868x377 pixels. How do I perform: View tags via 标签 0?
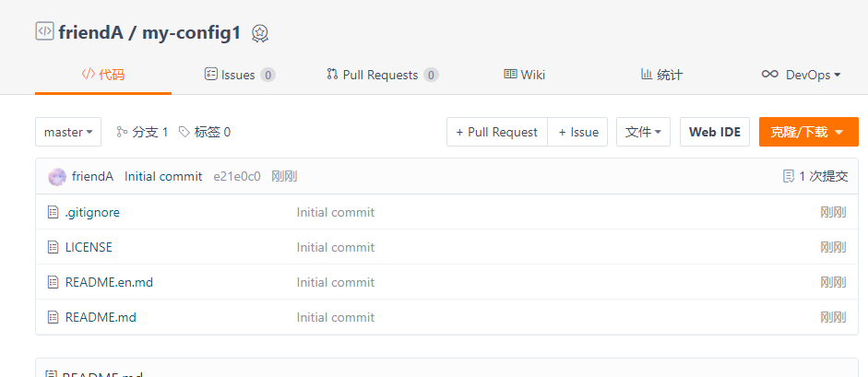[204, 132]
